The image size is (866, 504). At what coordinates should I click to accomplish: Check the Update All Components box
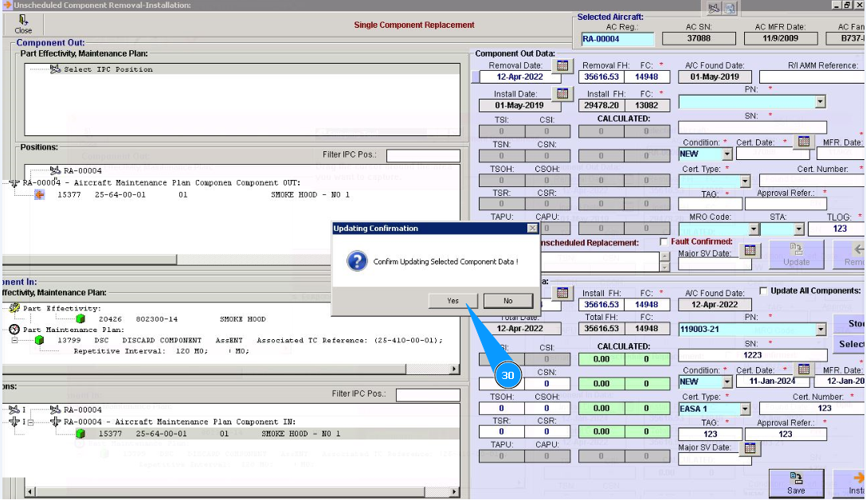point(764,291)
